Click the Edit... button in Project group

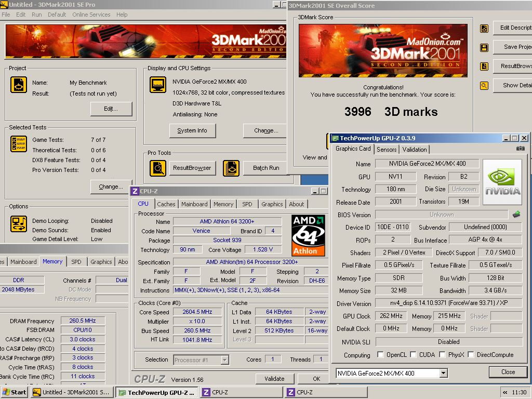[x=111, y=109]
